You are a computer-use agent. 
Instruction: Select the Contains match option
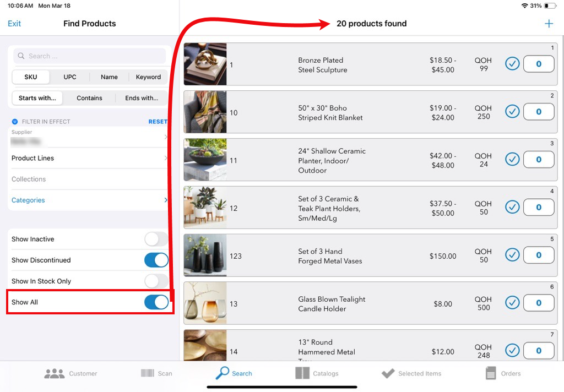(89, 98)
